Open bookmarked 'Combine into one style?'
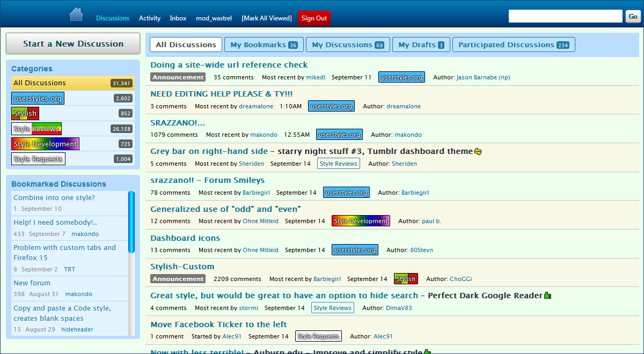Image resolution: width=644 pixels, height=354 pixels. (x=54, y=198)
